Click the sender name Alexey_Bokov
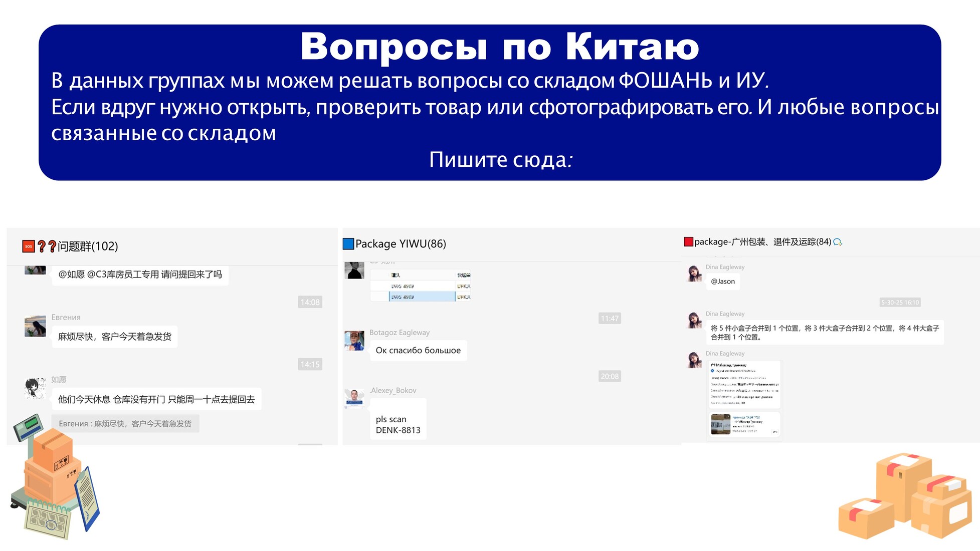The image size is (980, 551). pos(393,390)
